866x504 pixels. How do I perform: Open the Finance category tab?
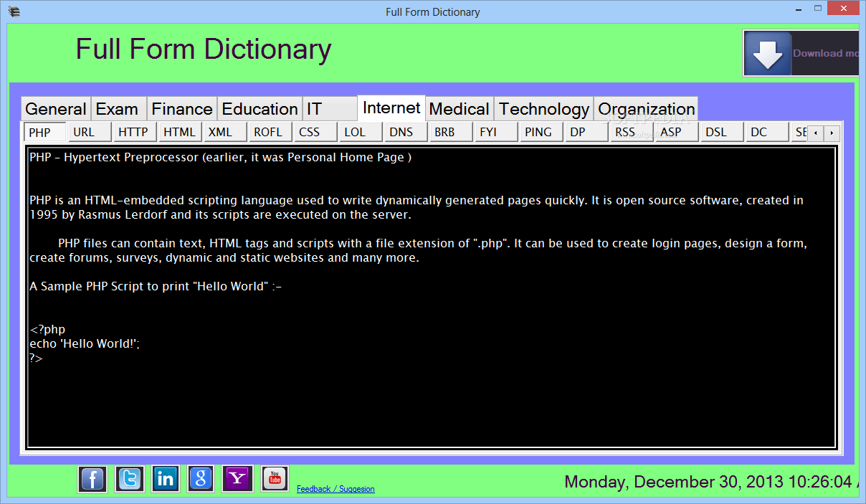tap(181, 108)
